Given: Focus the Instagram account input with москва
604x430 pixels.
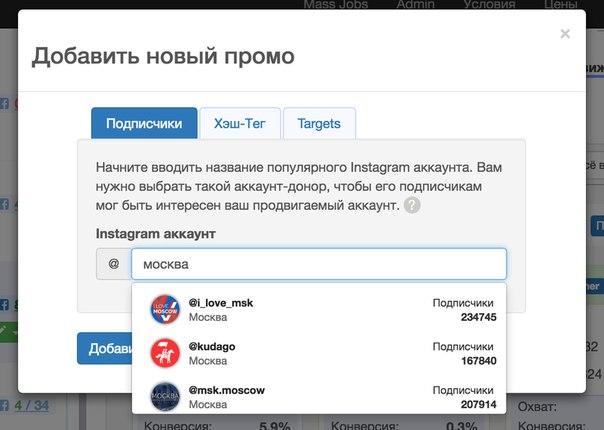Looking at the screenshot, I should 319,264.
